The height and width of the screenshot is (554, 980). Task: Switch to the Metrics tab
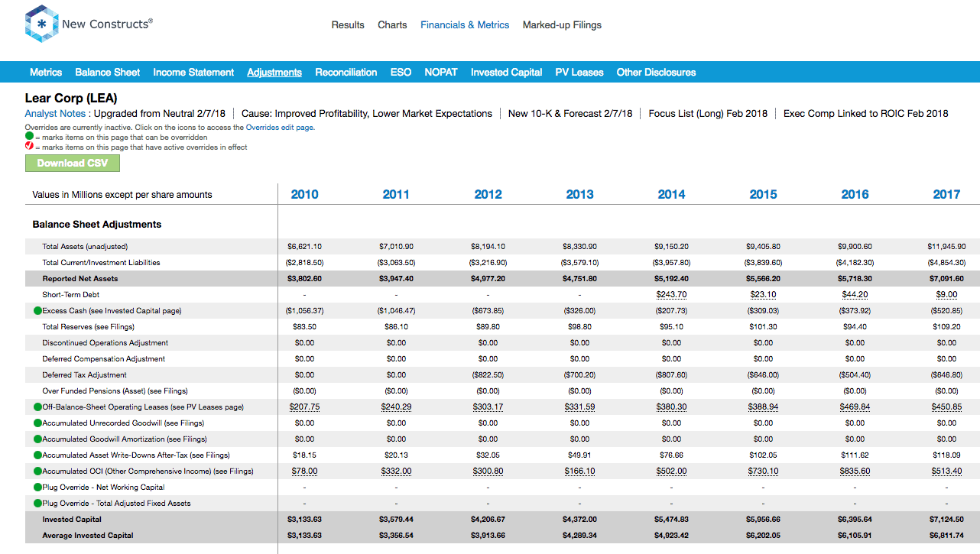(x=46, y=73)
